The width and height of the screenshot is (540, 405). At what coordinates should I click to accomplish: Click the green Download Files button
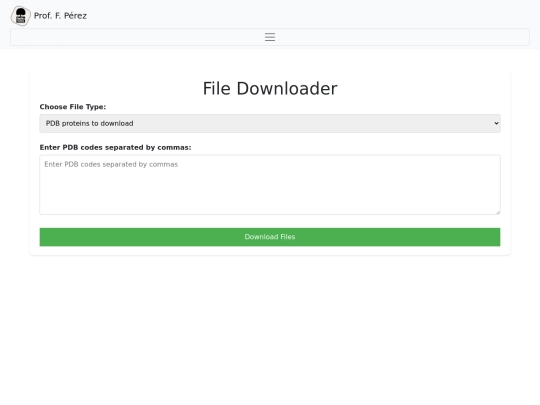pos(270,237)
